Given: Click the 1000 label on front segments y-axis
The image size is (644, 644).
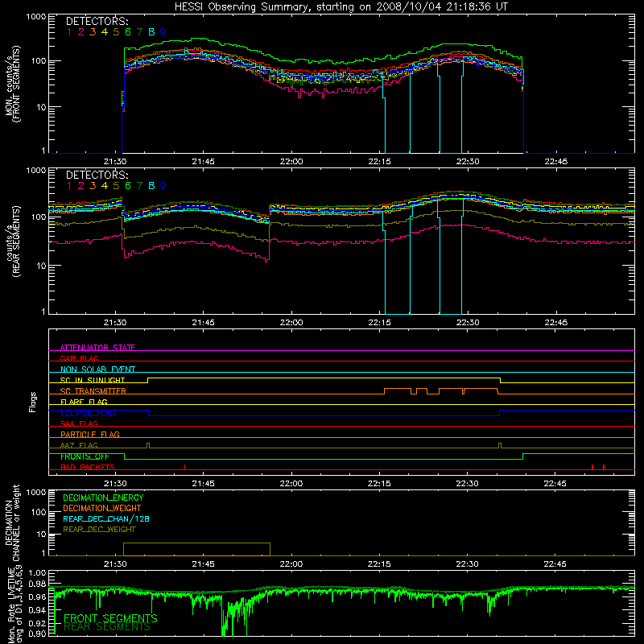Looking at the screenshot, I should 36,17.
